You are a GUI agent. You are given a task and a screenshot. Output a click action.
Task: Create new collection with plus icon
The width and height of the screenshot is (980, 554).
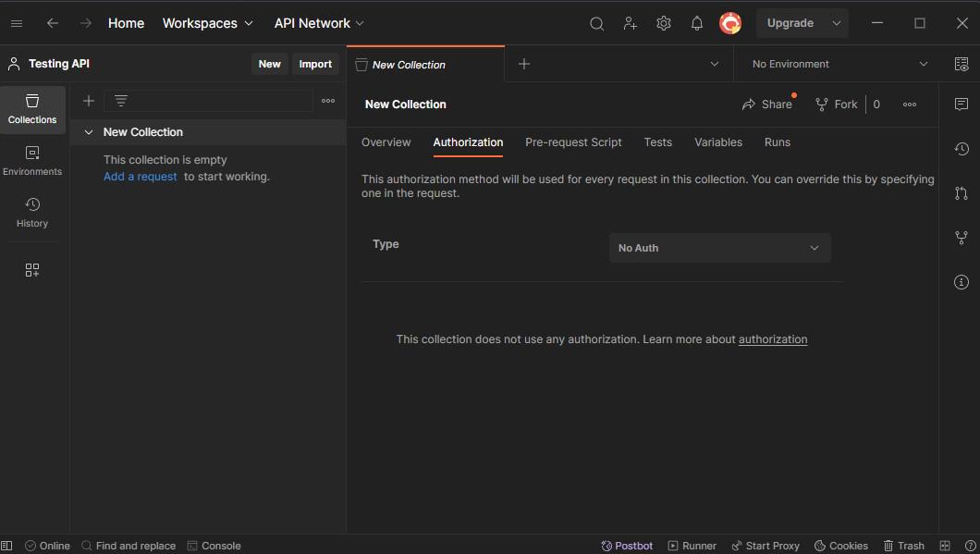tap(89, 101)
